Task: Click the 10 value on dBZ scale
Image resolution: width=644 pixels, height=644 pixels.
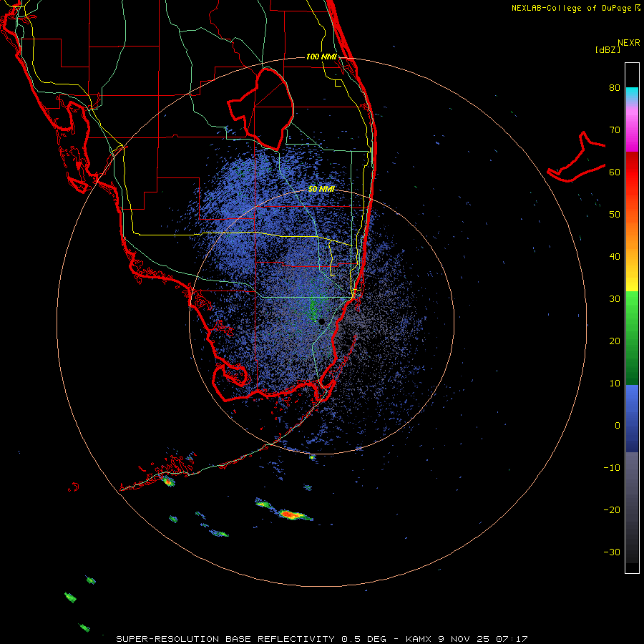Action: (615, 384)
